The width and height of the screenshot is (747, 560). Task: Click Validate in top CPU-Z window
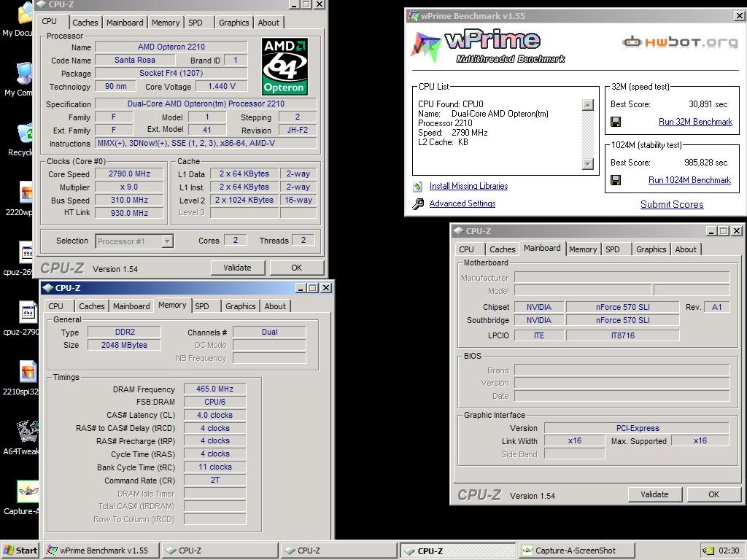(x=237, y=268)
